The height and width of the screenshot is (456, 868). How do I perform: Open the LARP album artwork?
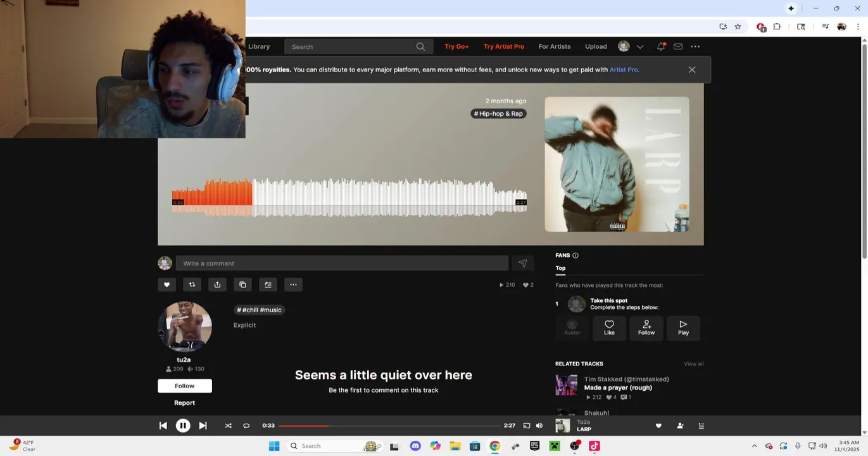617,164
